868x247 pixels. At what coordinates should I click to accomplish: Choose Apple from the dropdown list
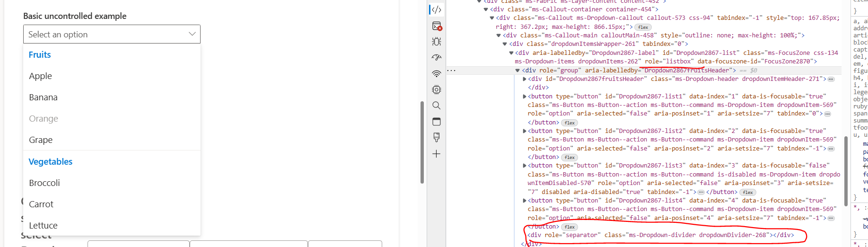click(x=112, y=76)
